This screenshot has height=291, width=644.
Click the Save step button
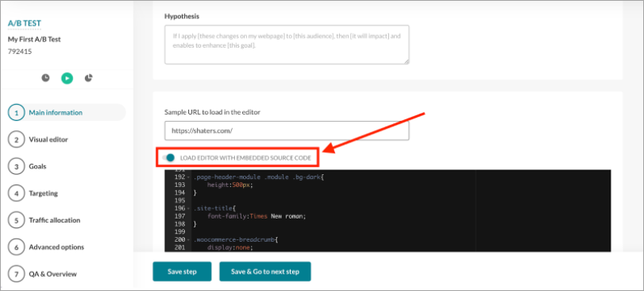tap(182, 272)
